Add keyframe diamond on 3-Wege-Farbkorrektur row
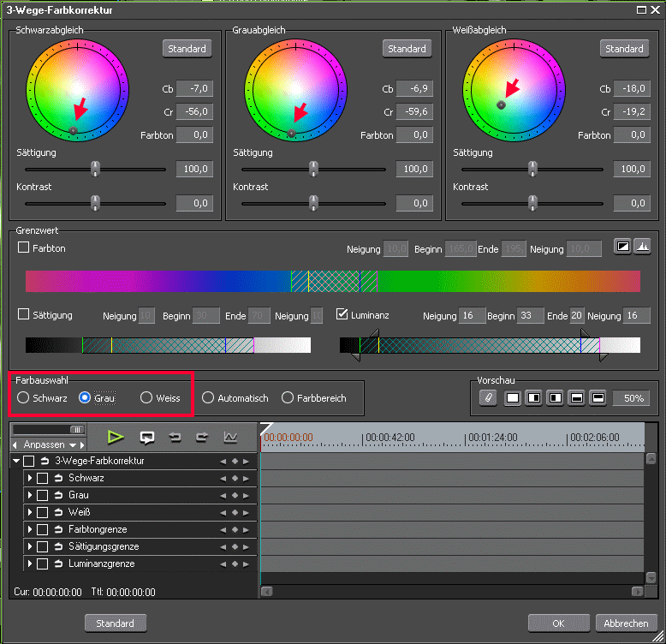Viewport: 666px width, 644px height. (235, 462)
